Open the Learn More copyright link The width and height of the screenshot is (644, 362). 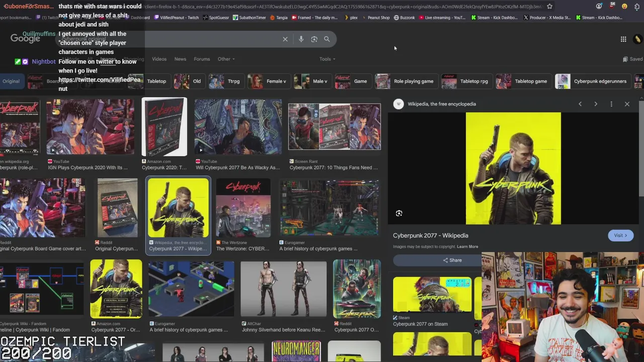(467, 247)
